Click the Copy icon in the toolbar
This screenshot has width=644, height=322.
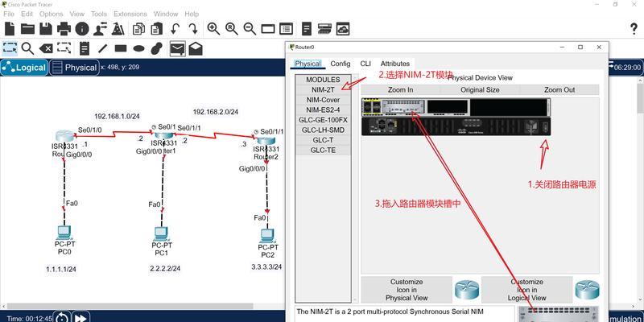point(138,29)
